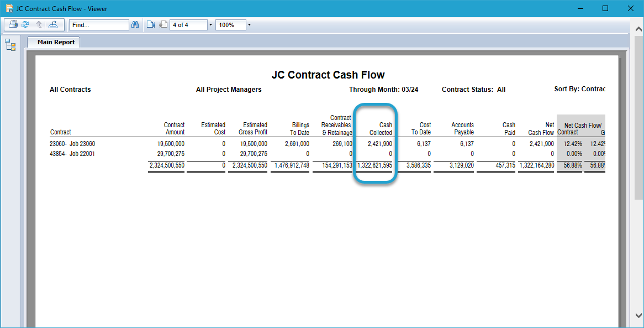644x328 pixels.
Task: Click the 'Estimated Gross Profit' column header
Action: (253, 128)
